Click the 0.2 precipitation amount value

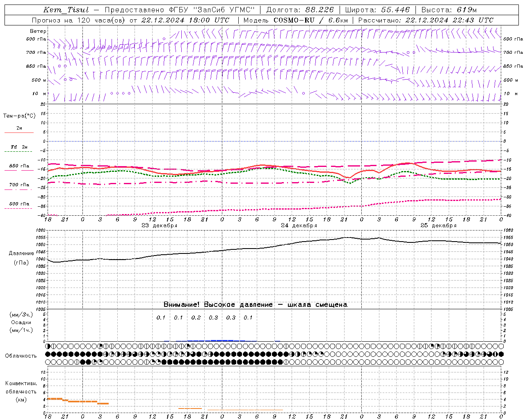click(x=196, y=317)
